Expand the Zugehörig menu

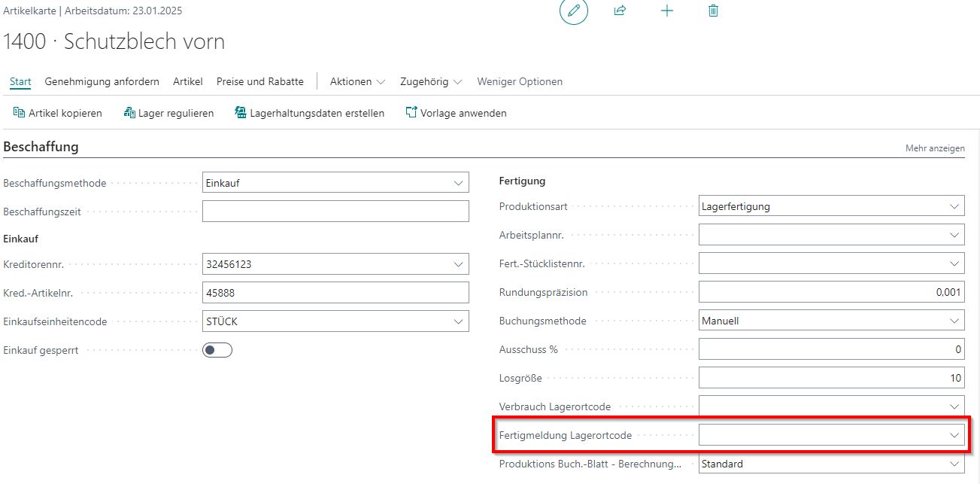pos(431,81)
